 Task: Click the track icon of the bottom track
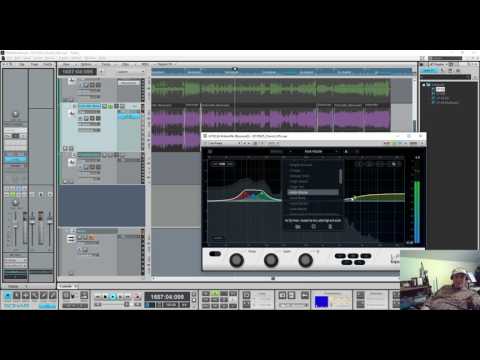click(x=71, y=238)
